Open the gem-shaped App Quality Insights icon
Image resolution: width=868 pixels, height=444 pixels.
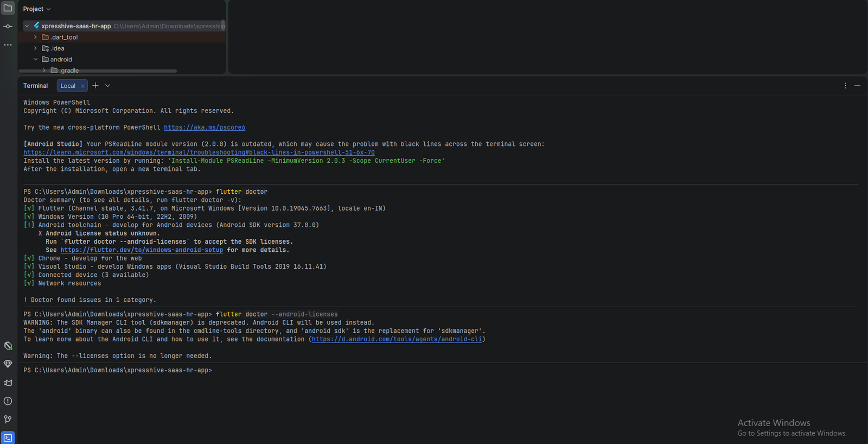tap(8, 364)
